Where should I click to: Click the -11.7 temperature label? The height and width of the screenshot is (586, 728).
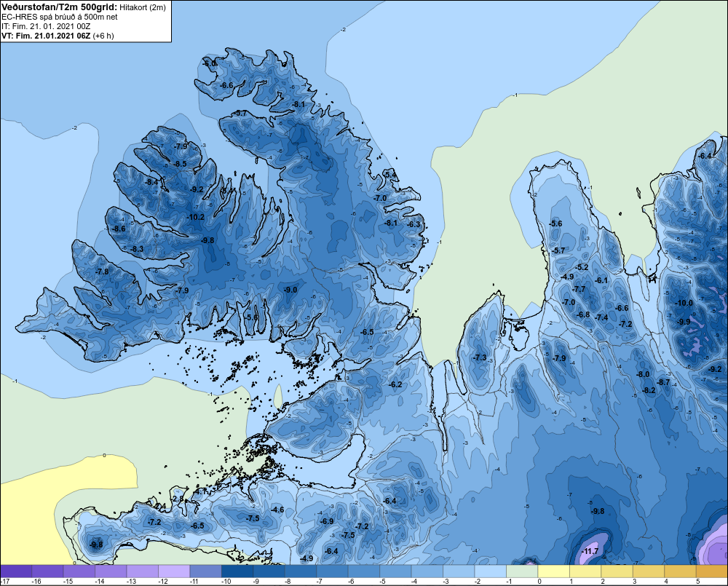coord(590,551)
